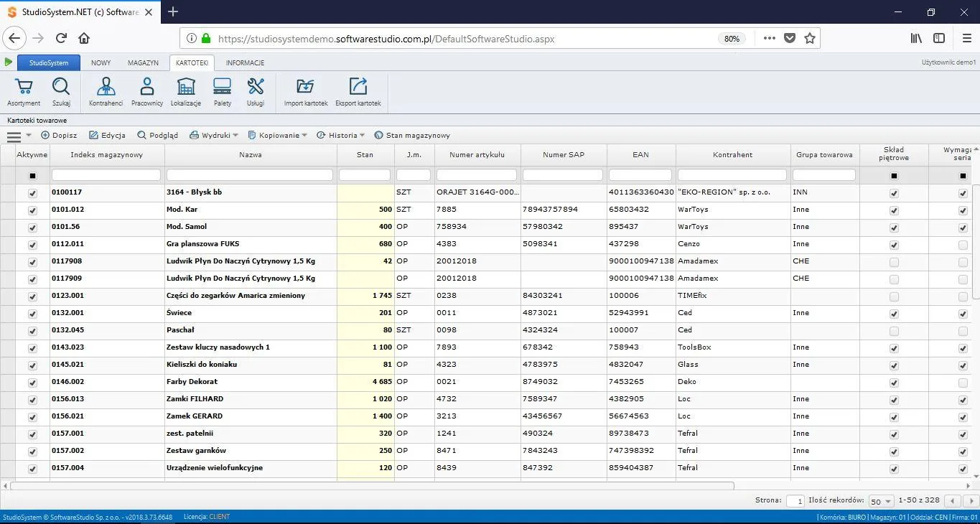
Task: Bookmark this page with star
Action: pyautogui.click(x=810, y=39)
